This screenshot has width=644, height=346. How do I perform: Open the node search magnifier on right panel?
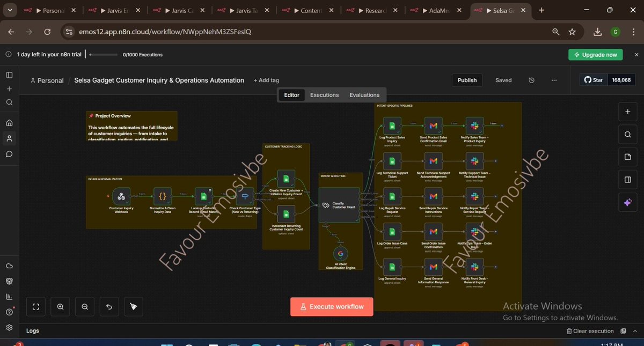click(627, 134)
